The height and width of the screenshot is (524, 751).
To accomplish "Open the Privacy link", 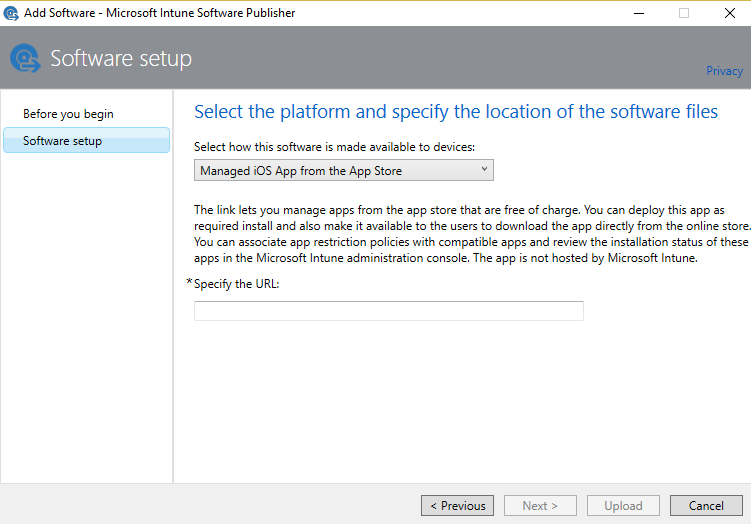I will [x=724, y=71].
